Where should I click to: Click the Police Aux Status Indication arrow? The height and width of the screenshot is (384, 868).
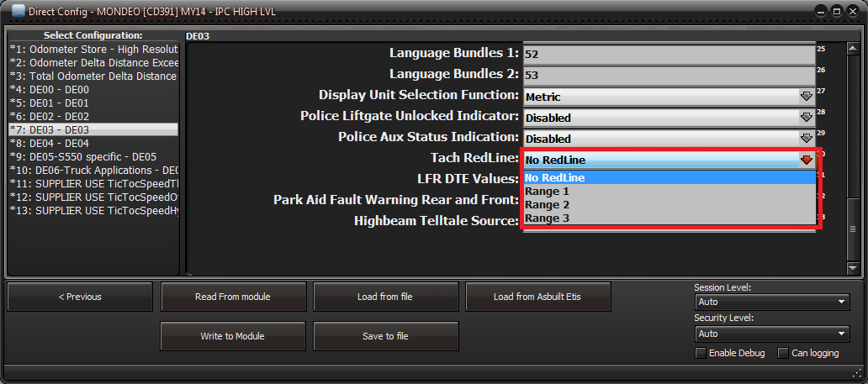point(807,139)
